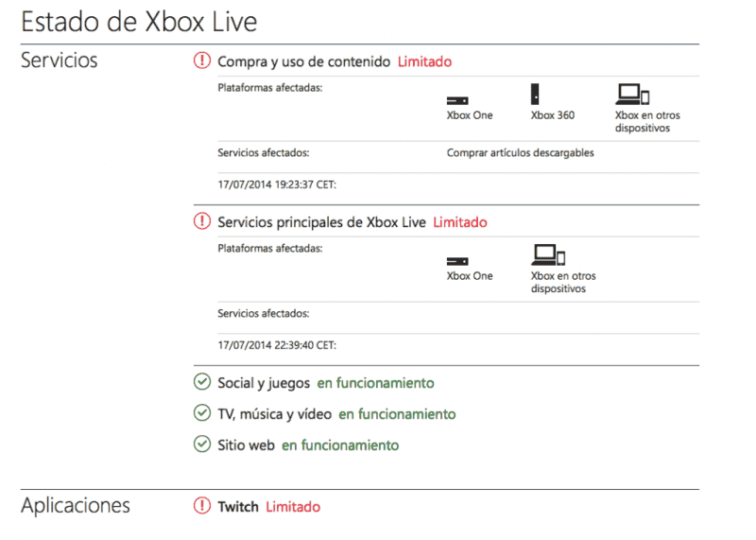Screen dimensions: 756x540
Task: Click the red alert icon beside Compra y uso de contenido
Action: [x=202, y=61]
